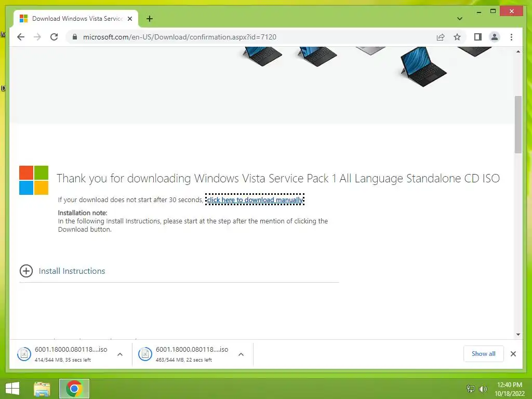This screenshot has height=399, width=532.
Task: Share this page icon
Action: tap(441, 37)
